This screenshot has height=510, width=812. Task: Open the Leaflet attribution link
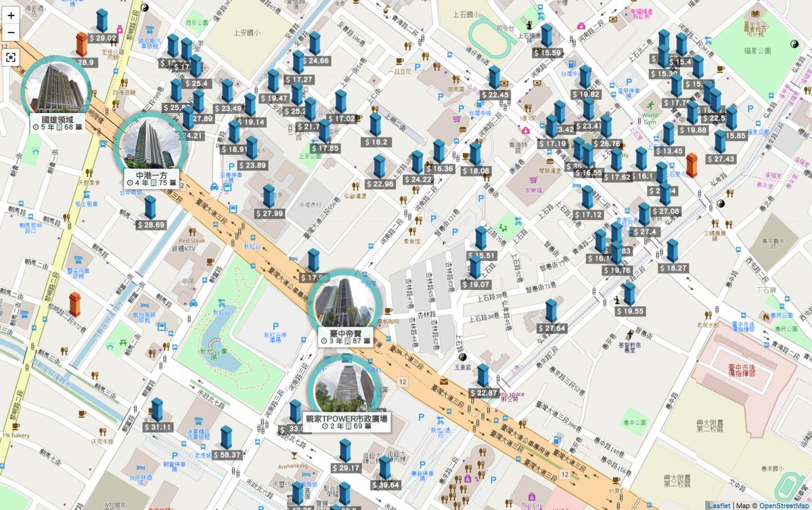click(x=719, y=505)
